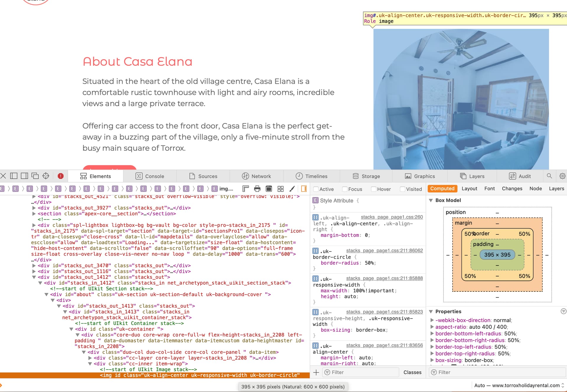Click Properties panel options icon
The image size is (567, 392).
point(563,311)
